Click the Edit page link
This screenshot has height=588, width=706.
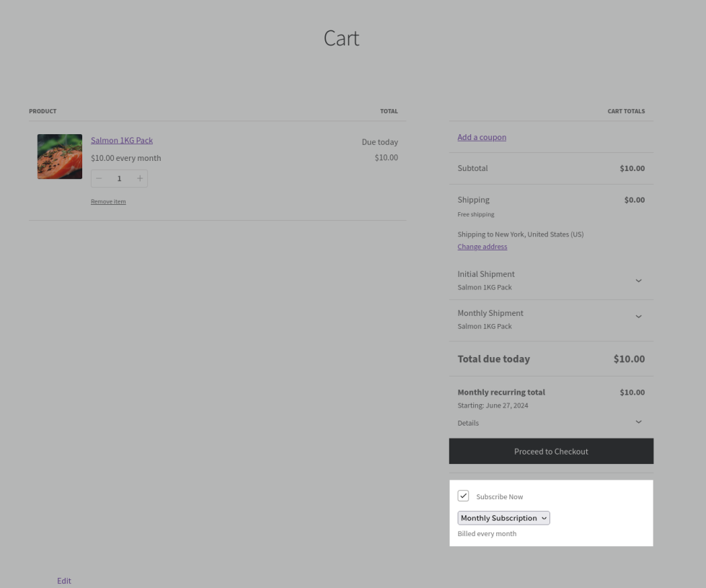click(64, 581)
